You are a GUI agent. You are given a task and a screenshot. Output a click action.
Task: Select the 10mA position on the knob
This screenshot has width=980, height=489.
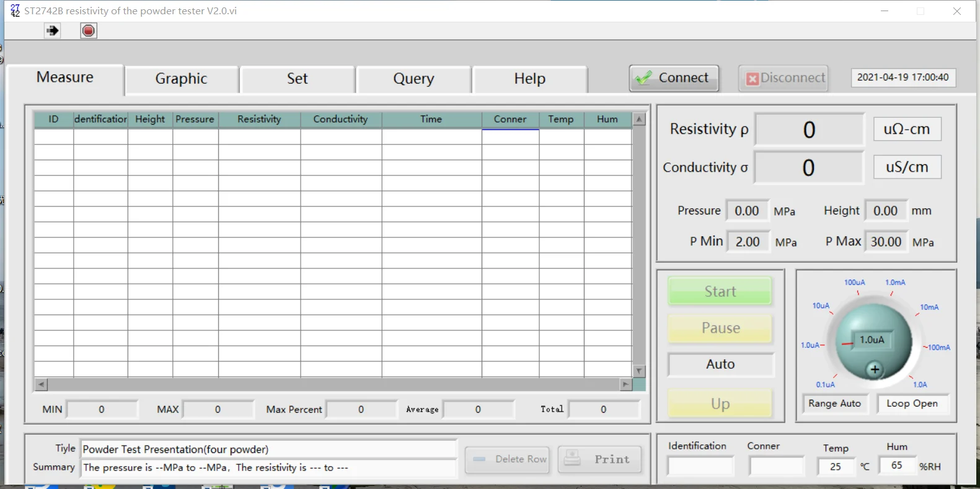[x=929, y=307]
